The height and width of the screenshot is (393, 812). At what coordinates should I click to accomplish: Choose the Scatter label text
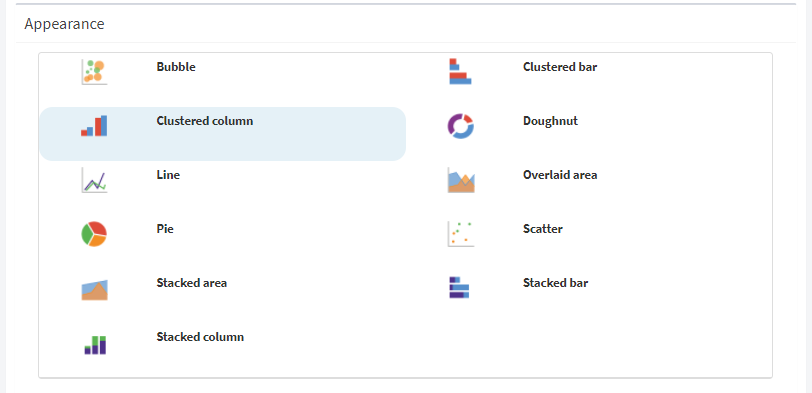click(x=543, y=229)
